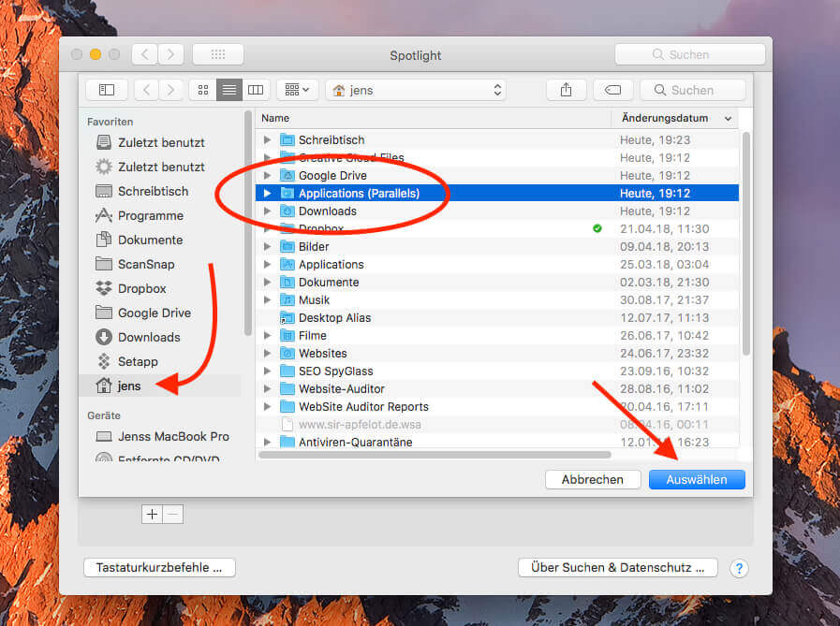
Task: Select the Desktop Alias item
Action: [x=497, y=317]
